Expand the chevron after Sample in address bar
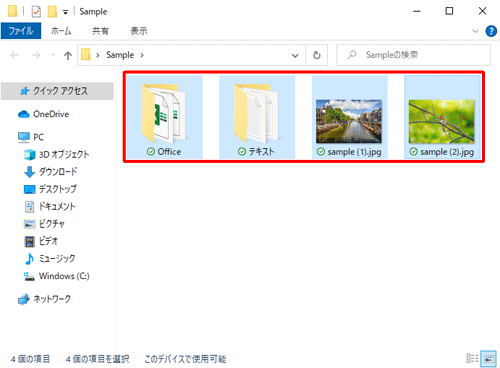The height and width of the screenshot is (368, 500). (x=142, y=55)
